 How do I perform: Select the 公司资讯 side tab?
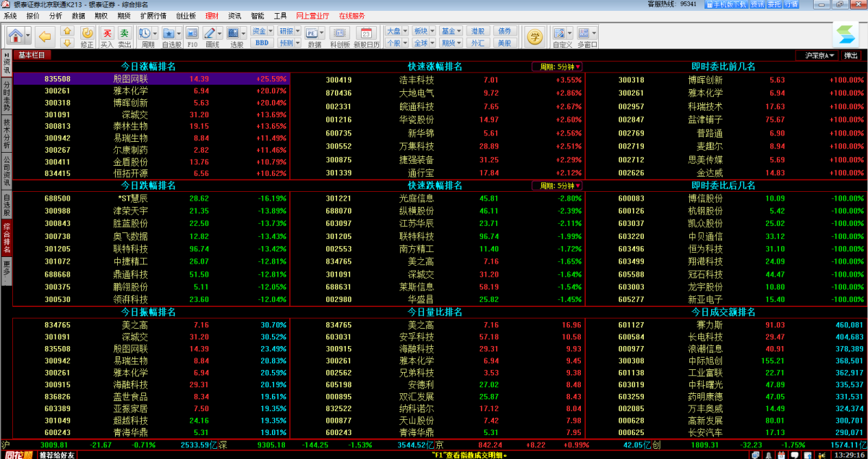point(7,171)
